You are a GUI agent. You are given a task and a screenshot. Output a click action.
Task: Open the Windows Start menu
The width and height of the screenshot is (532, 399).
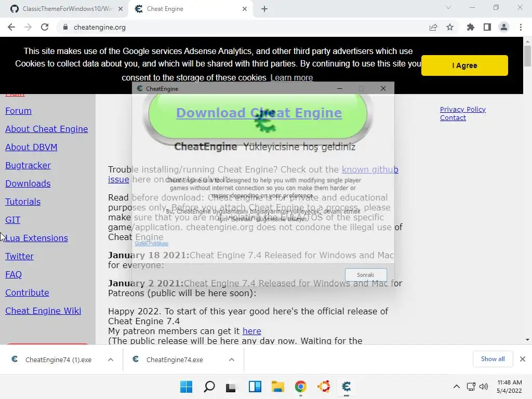pyautogui.click(x=186, y=387)
